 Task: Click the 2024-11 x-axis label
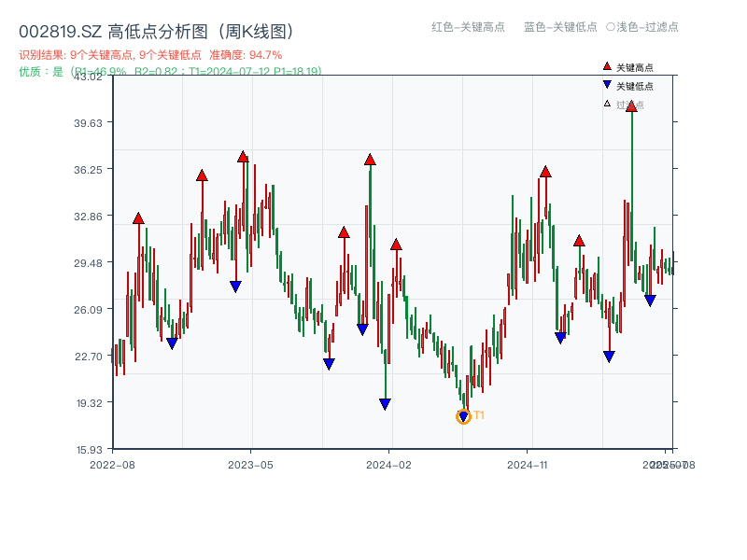point(529,464)
